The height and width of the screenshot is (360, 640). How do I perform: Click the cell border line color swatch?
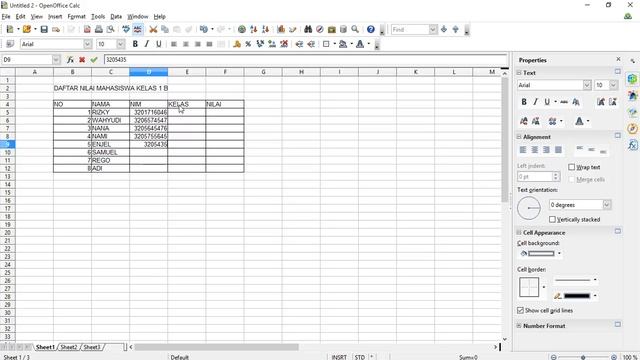pos(577,296)
